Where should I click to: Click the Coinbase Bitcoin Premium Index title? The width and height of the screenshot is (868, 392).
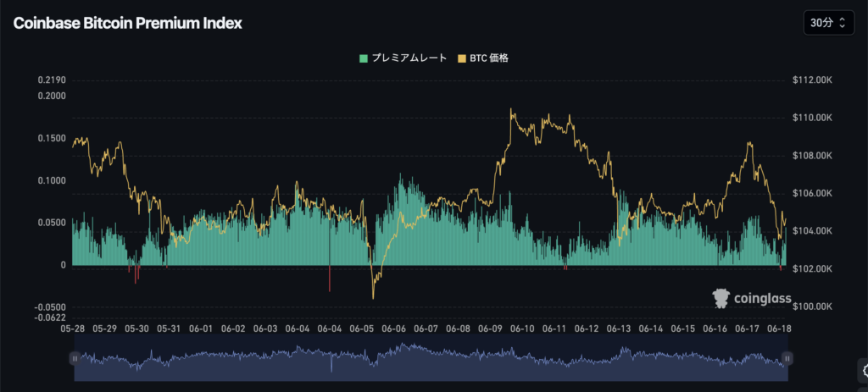tap(127, 23)
